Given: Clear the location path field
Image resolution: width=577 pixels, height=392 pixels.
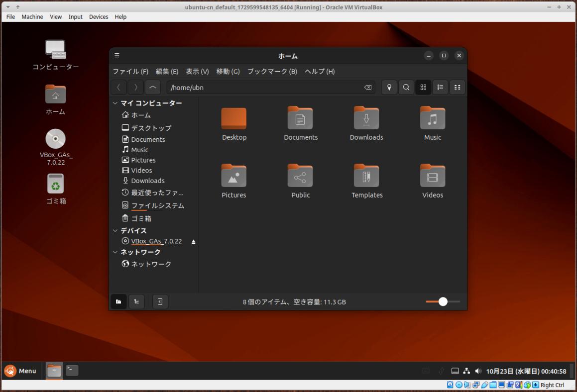Looking at the screenshot, I should coord(367,88).
